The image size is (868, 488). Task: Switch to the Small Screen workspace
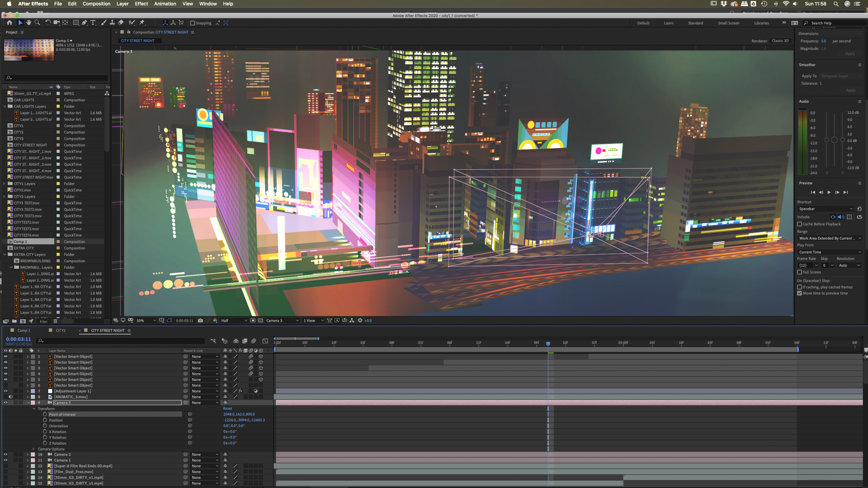(728, 23)
